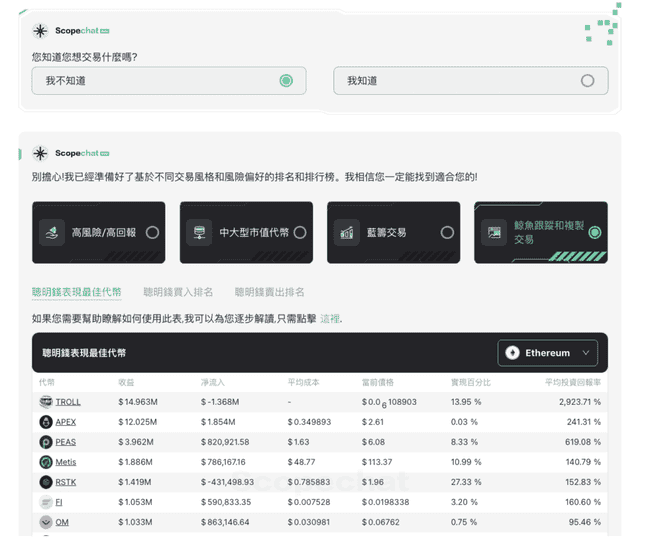Click the 這裡 help link
Viewport: 650px width, 538px height.
click(330, 319)
